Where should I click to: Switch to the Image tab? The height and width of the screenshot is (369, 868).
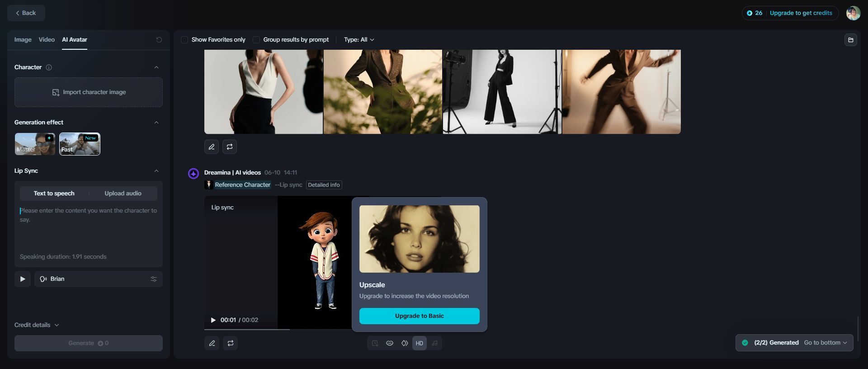pos(23,40)
